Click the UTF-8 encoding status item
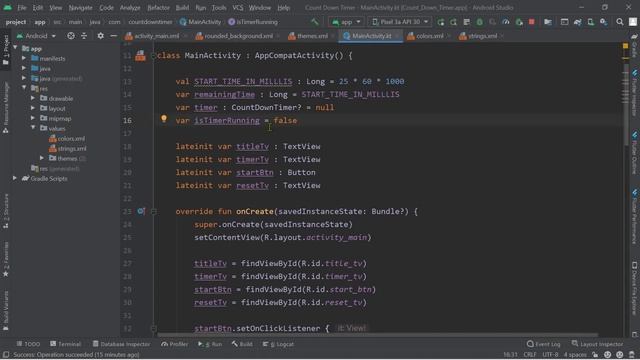640x360 pixels. pyautogui.click(x=550, y=355)
